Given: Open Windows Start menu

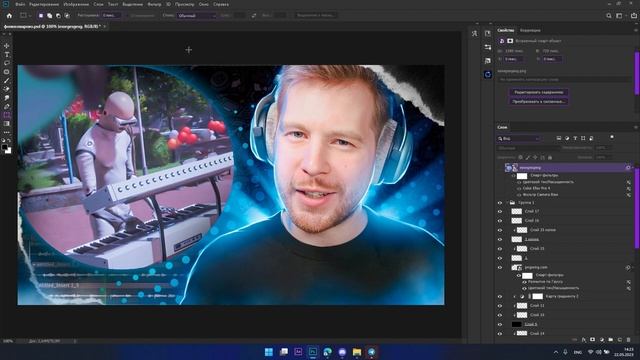Looking at the screenshot, I should (269, 352).
